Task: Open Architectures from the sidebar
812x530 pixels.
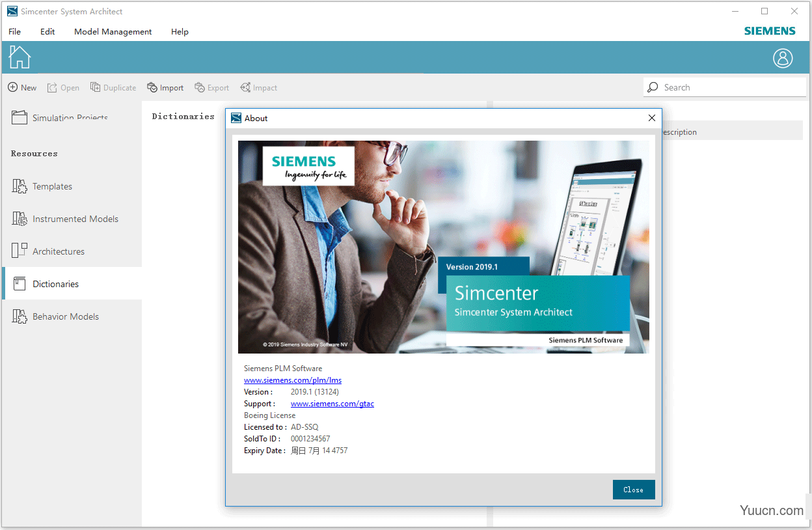Action: click(x=72, y=251)
